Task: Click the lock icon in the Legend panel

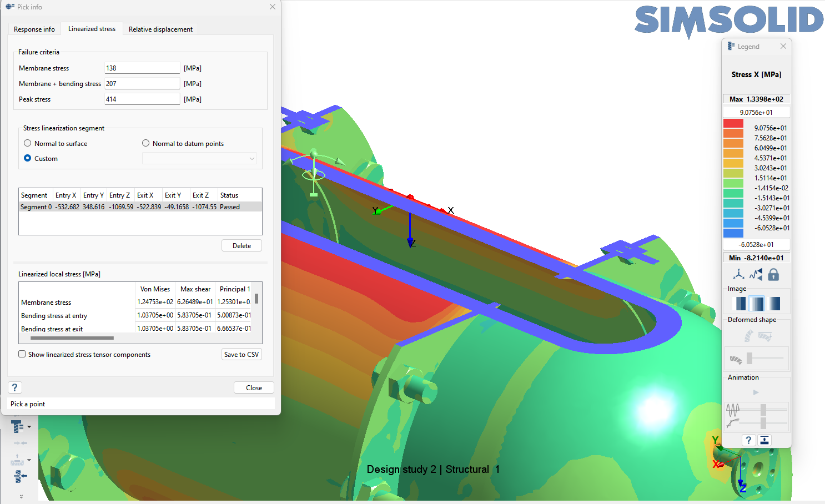Action: (x=773, y=274)
